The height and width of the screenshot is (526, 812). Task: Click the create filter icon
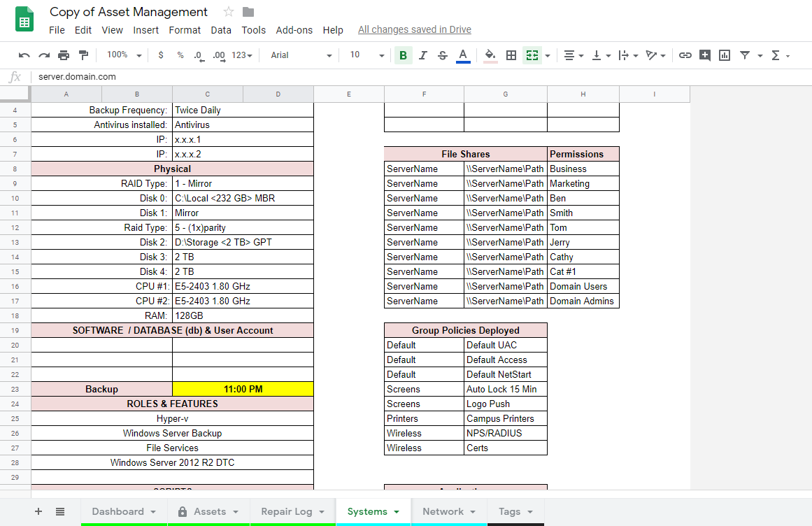[745, 55]
